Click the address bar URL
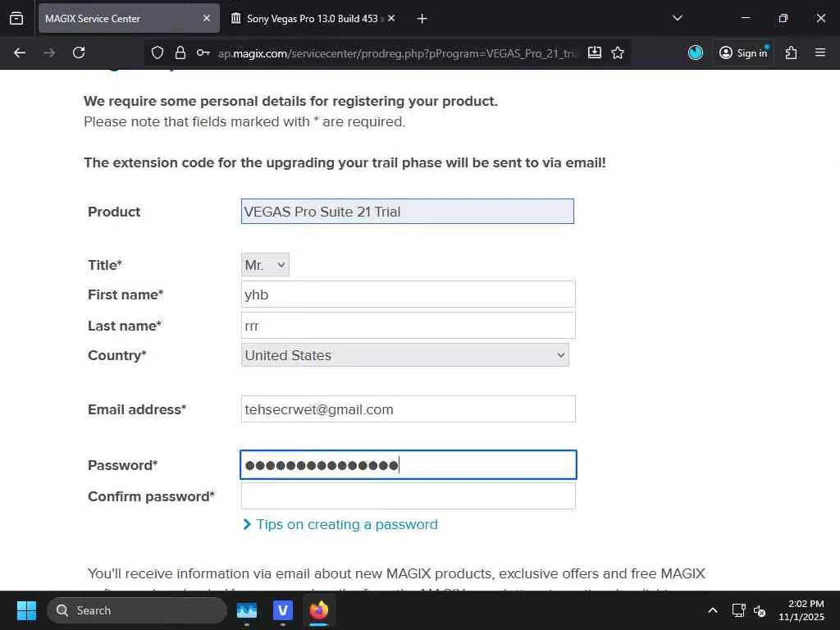The width and height of the screenshot is (840, 630). (x=398, y=53)
